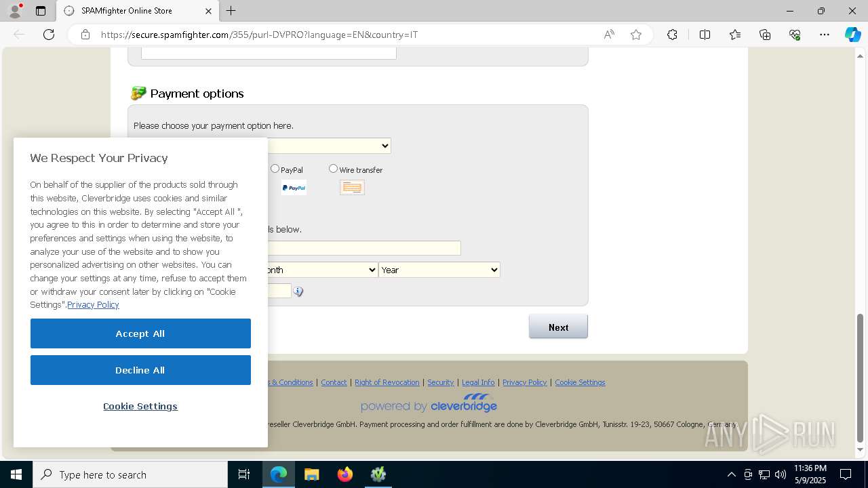Click the wire transfer card image
The height and width of the screenshot is (488, 868).
click(352, 188)
